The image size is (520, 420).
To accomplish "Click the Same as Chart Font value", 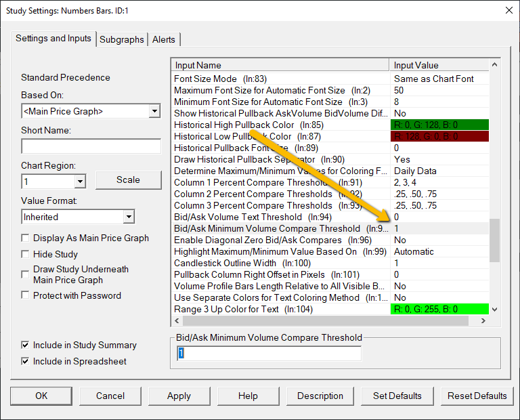I will (x=433, y=79).
